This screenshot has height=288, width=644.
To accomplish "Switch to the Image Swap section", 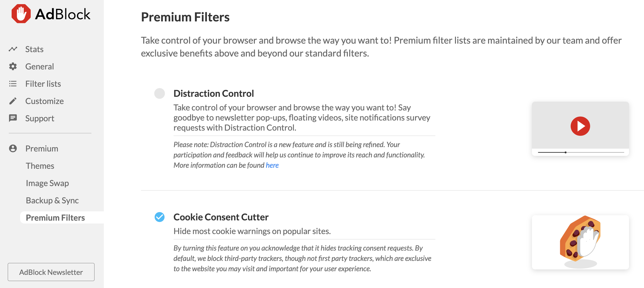I will point(47,183).
